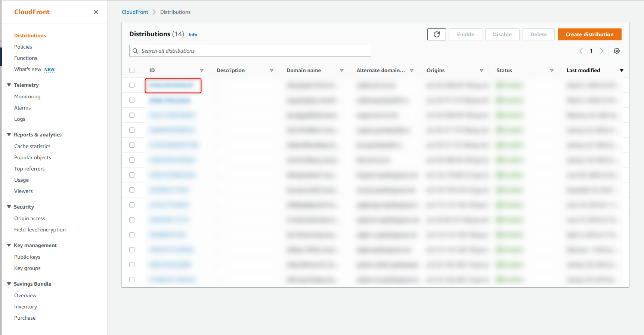The width and height of the screenshot is (644, 335).
Task: Open Public keys page
Action: click(x=27, y=257)
